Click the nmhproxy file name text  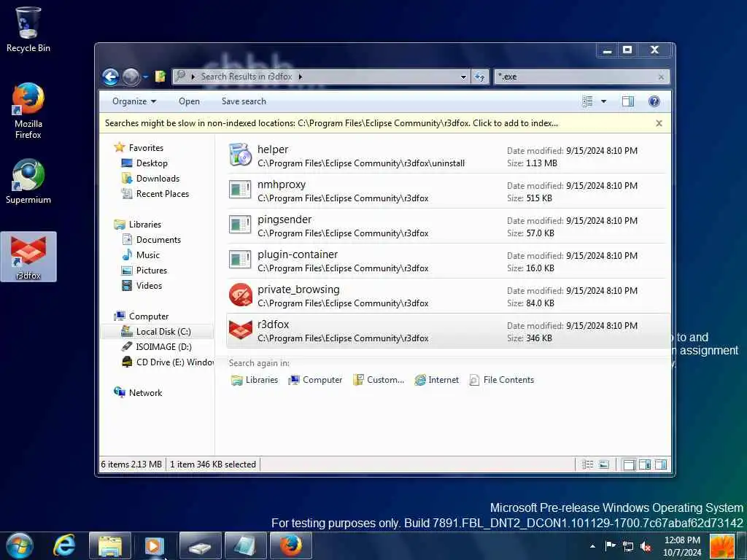click(x=281, y=184)
